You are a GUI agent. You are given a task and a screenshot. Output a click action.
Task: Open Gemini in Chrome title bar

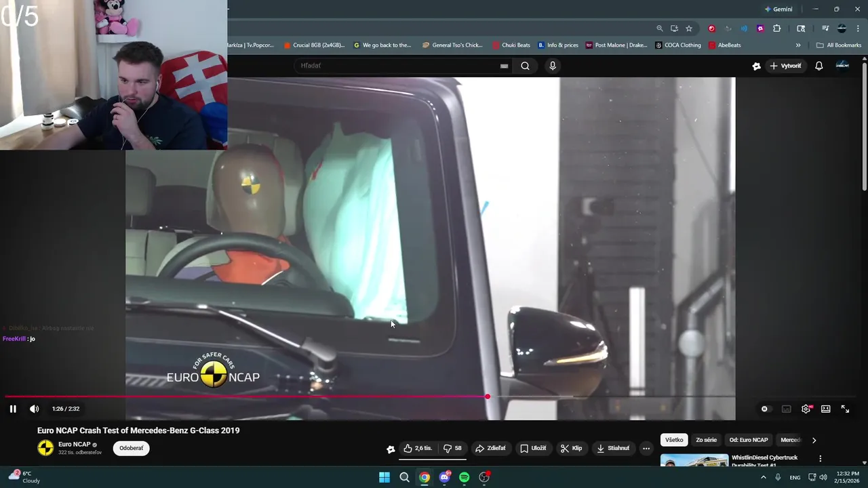tap(778, 9)
